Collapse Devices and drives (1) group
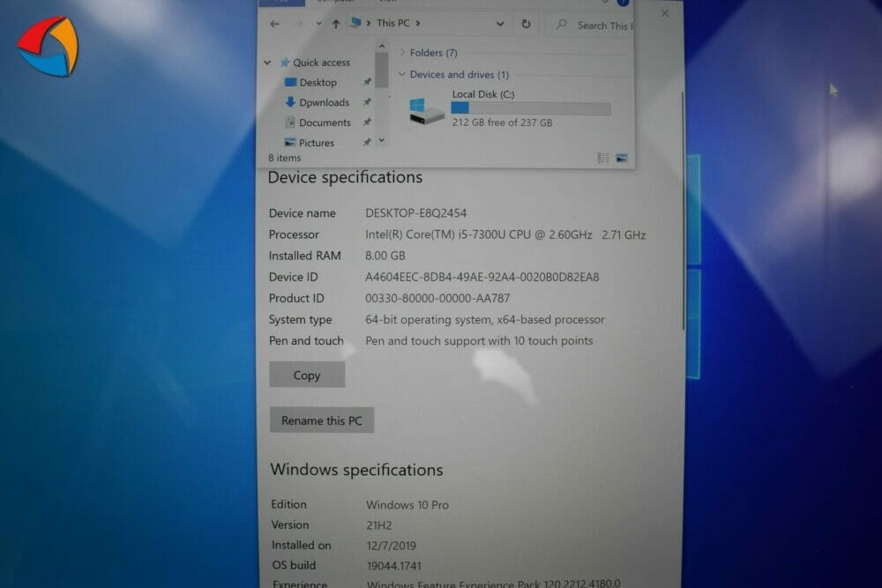Viewport: 882px width, 588px height. (x=402, y=74)
